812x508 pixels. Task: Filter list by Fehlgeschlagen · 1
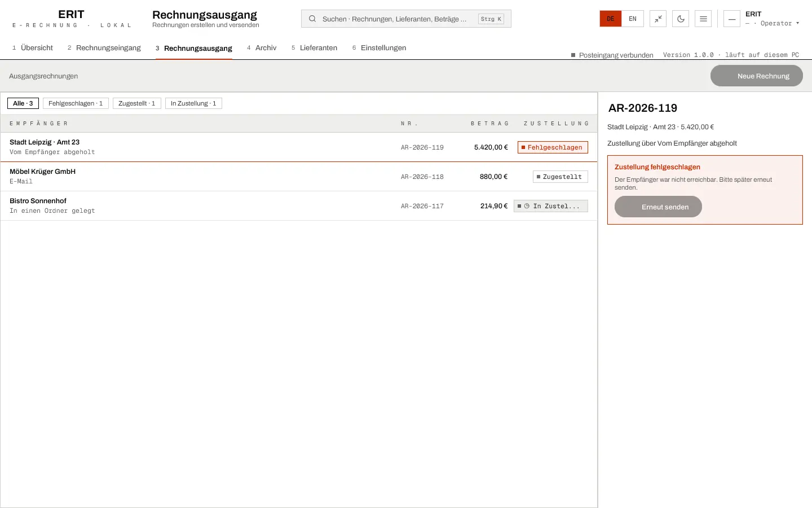tap(76, 103)
